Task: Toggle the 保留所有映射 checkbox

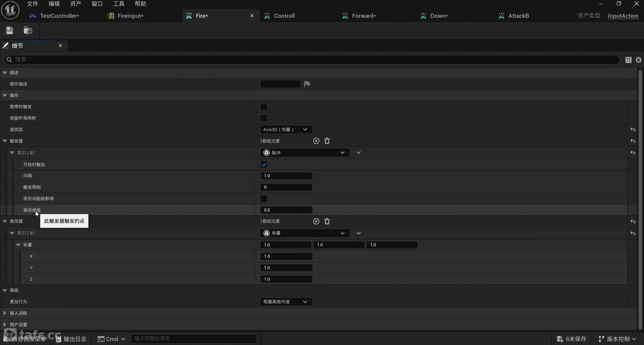Action: [264, 118]
